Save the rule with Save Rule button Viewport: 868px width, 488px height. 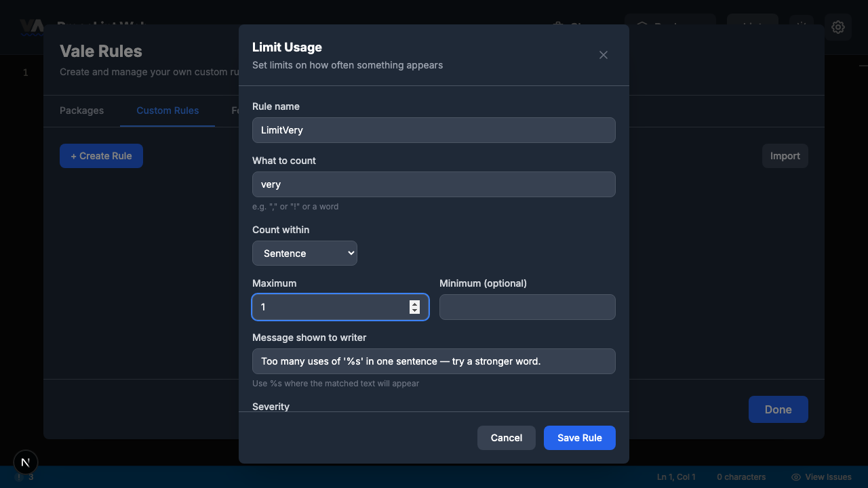click(x=579, y=437)
